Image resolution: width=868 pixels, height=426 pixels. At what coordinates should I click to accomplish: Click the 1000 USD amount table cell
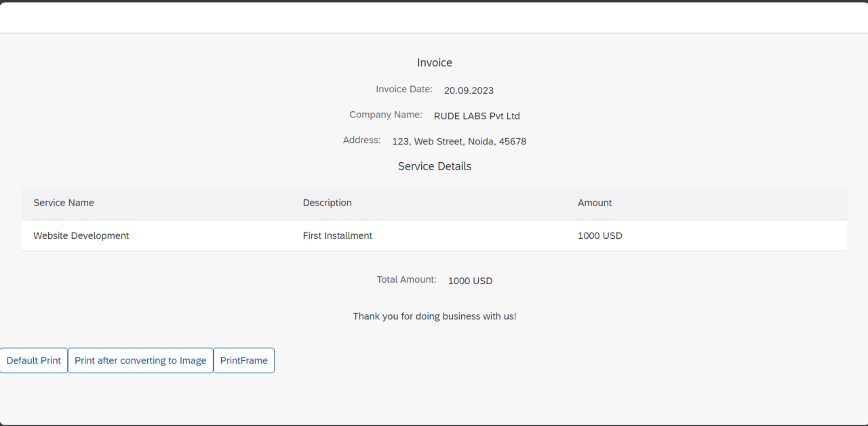tap(600, 236)
